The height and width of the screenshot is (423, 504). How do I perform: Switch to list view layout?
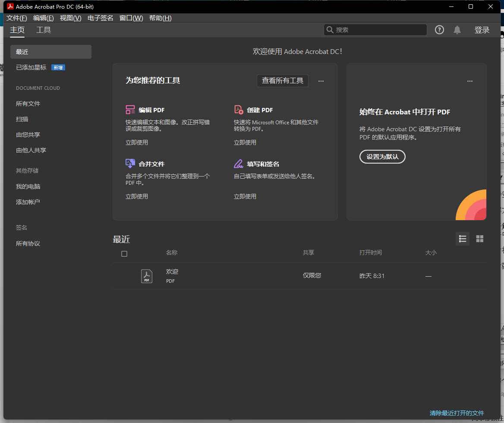462,239
